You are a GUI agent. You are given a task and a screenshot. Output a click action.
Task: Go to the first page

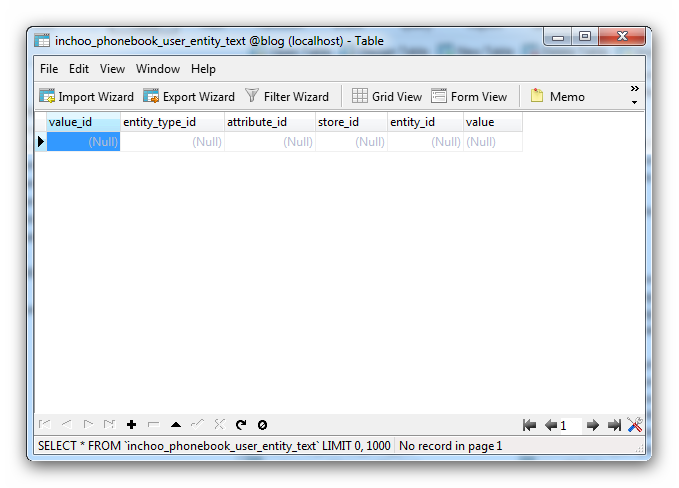(529, 425)
